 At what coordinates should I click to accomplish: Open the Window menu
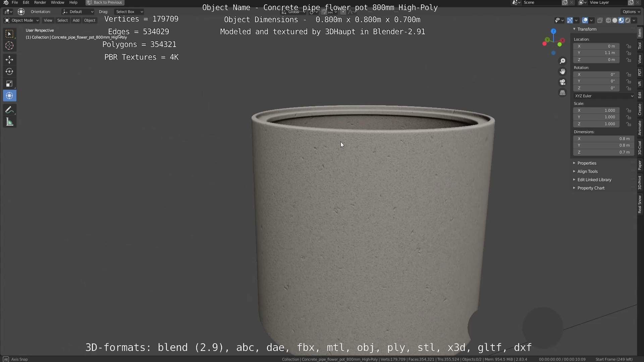(57, 2)
